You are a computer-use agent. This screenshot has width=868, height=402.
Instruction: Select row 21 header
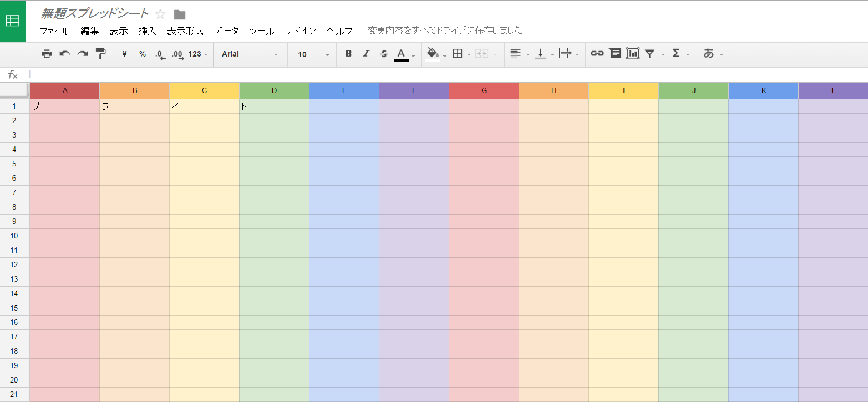coord(14,394)
